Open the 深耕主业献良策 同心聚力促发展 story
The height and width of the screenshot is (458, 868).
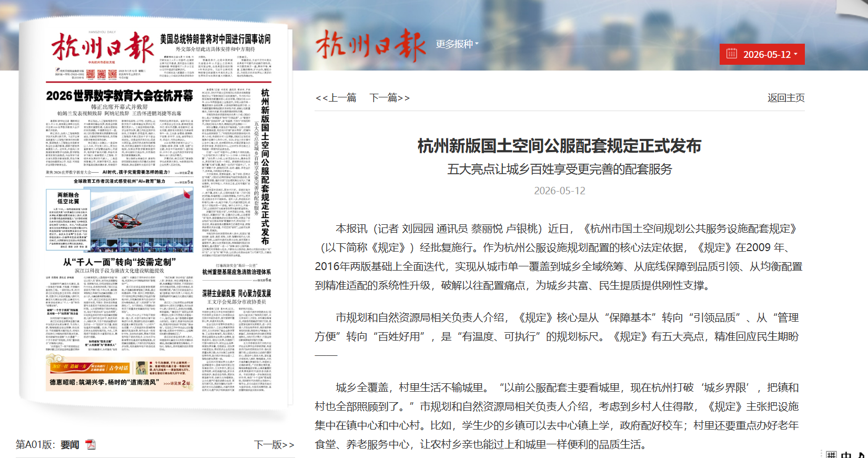pos(237,293)
